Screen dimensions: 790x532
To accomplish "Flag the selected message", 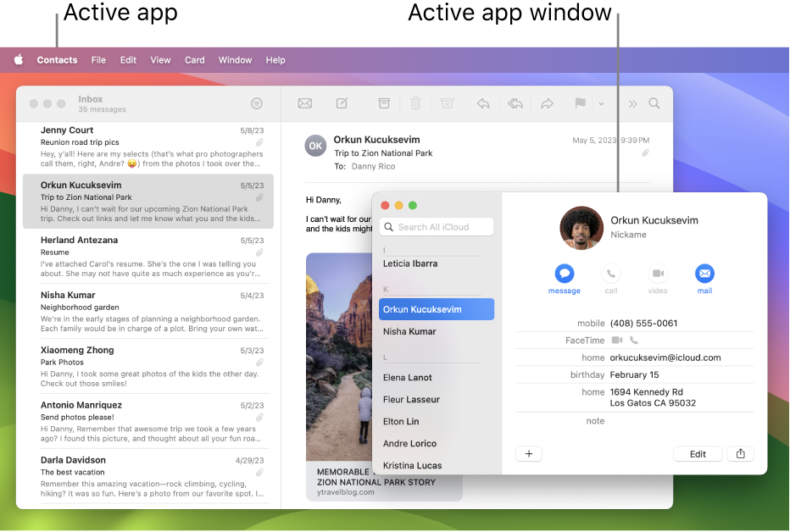I will 580,103.
